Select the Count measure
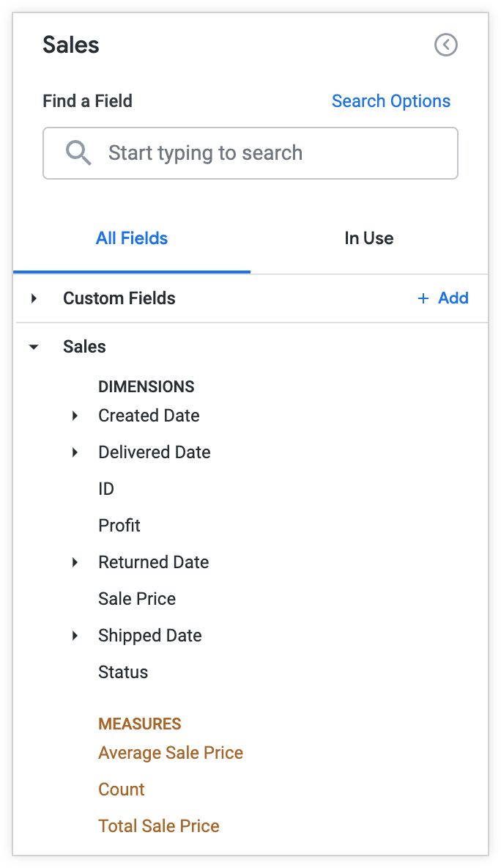 pyautogui.click(x=121, y=789)
